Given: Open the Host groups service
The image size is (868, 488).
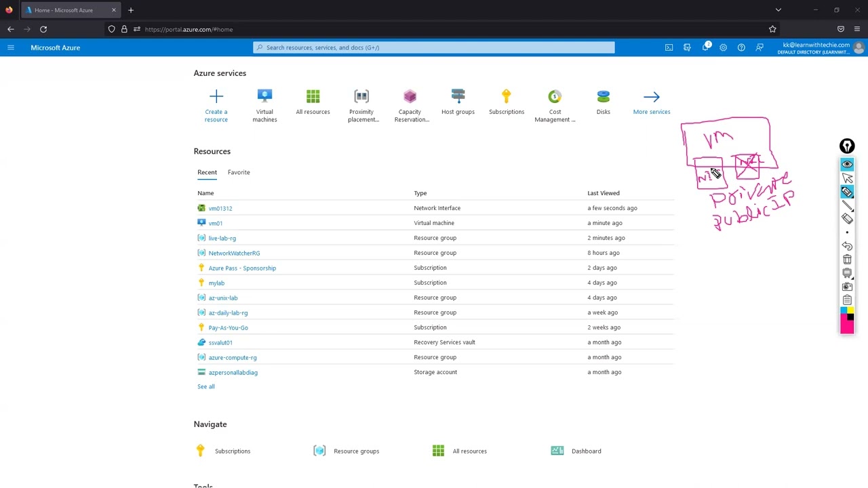Looking at the screenshot, I should pos(458,102).
